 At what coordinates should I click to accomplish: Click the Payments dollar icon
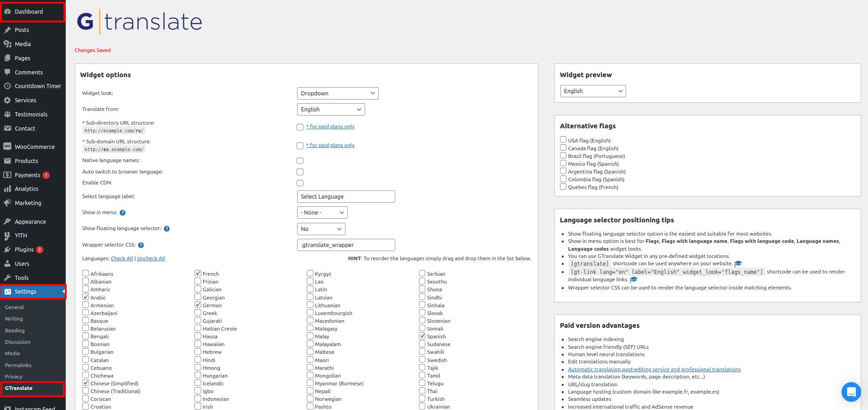7,175
